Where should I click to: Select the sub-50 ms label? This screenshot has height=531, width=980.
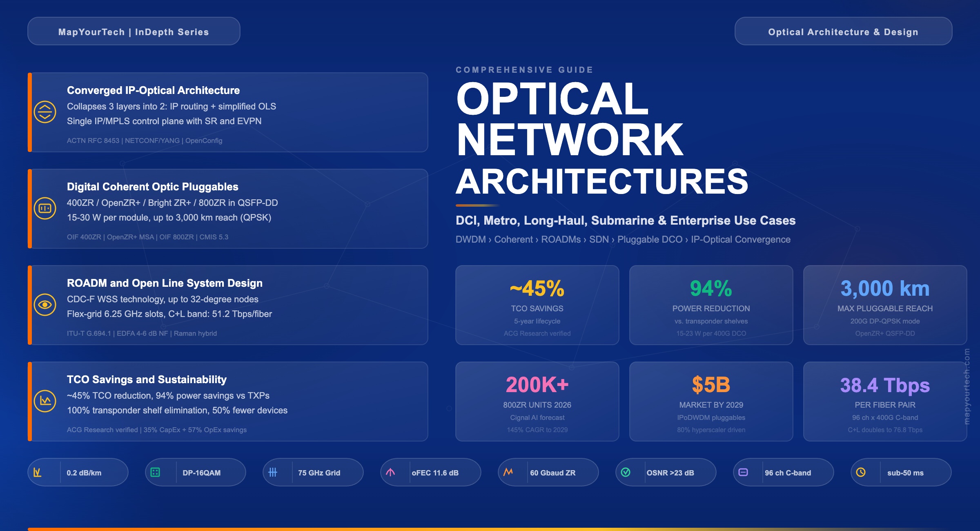pyautogui.click(x=906, y=473)
